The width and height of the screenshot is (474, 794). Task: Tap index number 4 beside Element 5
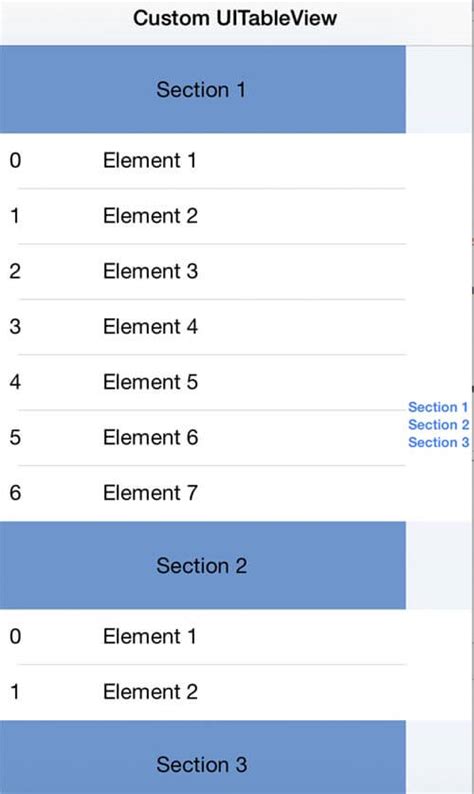tap(15, 382)
